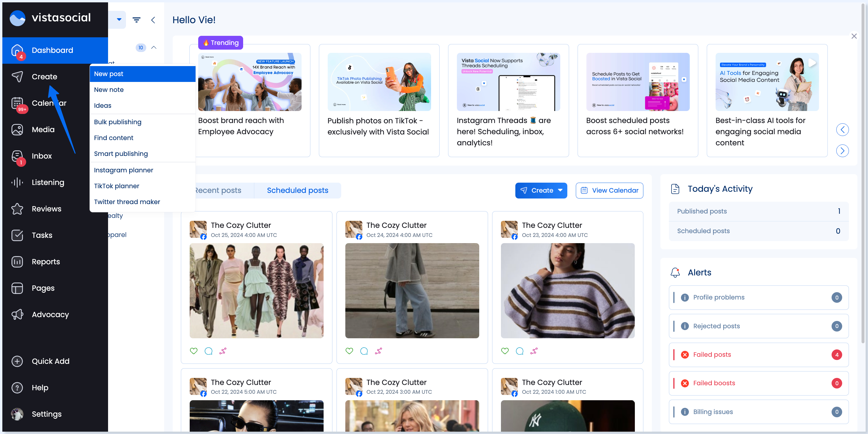Select New post from Create menu
Image resolution: width=868 pixels, height=434 pixels.
(x=142, y=74)
